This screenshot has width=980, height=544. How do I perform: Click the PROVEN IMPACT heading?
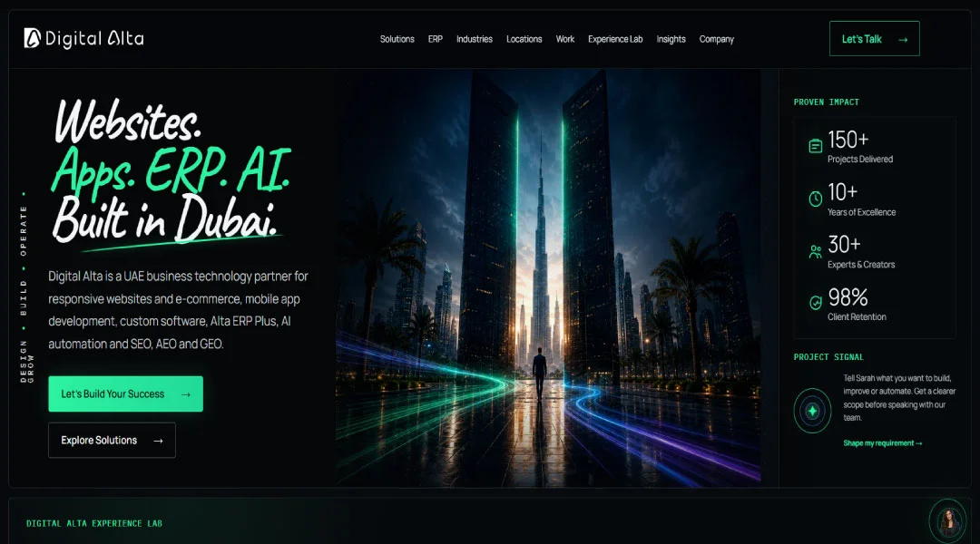[827, 102]
